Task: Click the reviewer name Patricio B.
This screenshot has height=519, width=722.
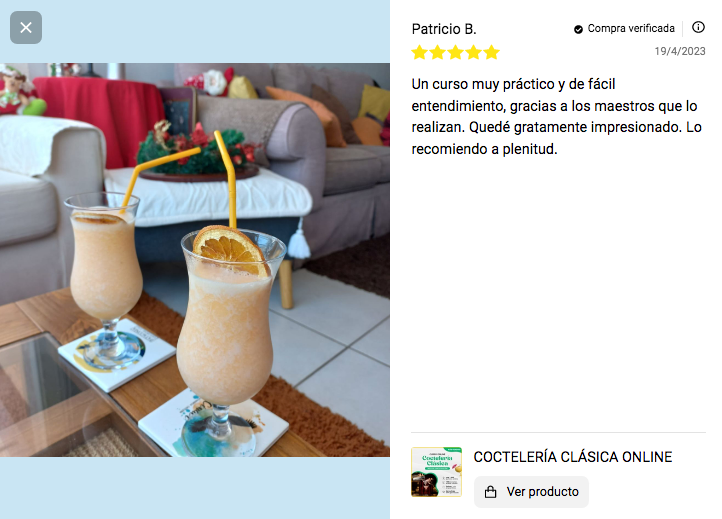Action: pos(444,29)
